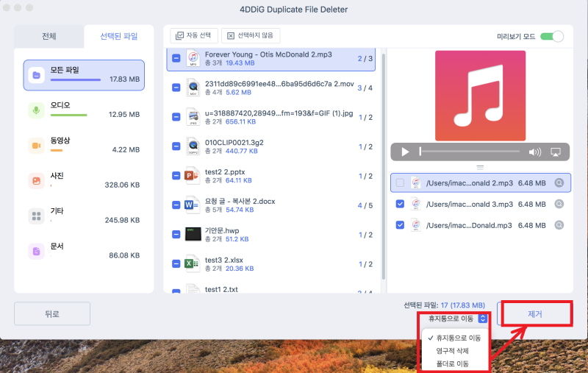Click the purple Documents category icon
This screenshot has height=373, width=588.
coord(36,252)
